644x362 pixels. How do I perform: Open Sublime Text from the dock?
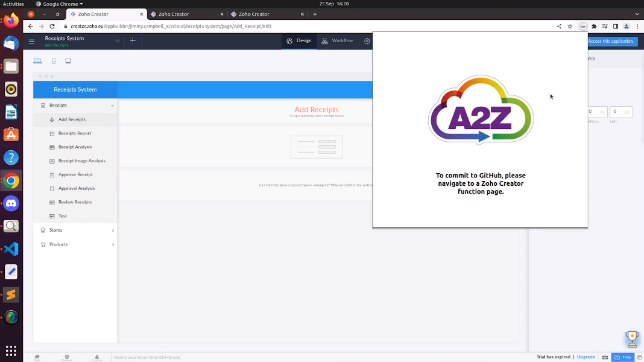11,294
